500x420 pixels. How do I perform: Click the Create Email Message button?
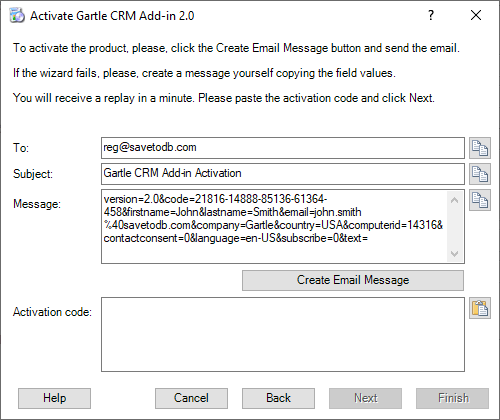(353, 280)
